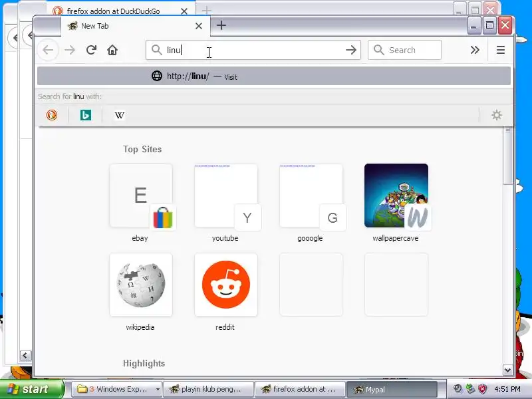Select the Mypal taskbar button

(392, 389)
